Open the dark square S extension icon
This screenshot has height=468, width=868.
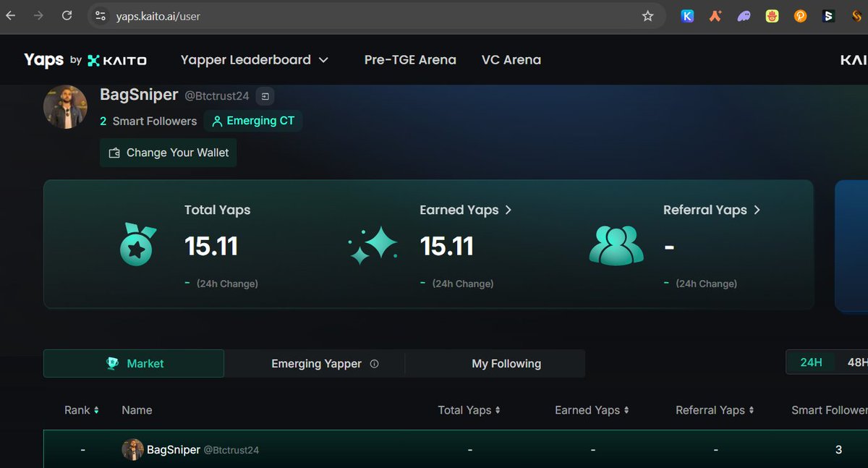tap(828, 16)
